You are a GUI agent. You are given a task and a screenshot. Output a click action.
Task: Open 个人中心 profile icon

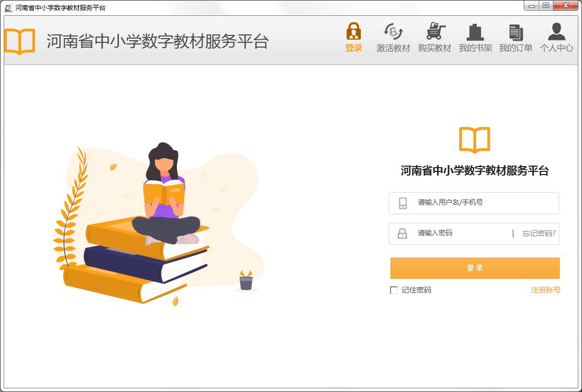click(x=557, y=32)
